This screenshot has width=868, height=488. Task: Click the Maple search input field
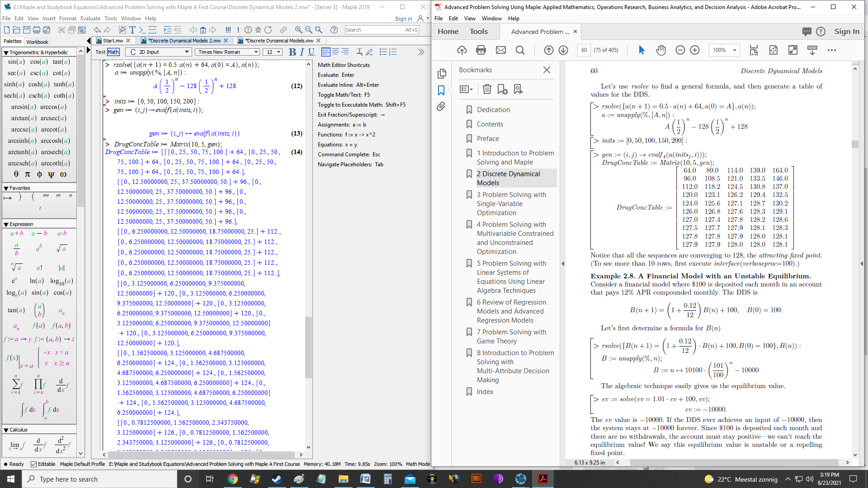pos(382,30)
